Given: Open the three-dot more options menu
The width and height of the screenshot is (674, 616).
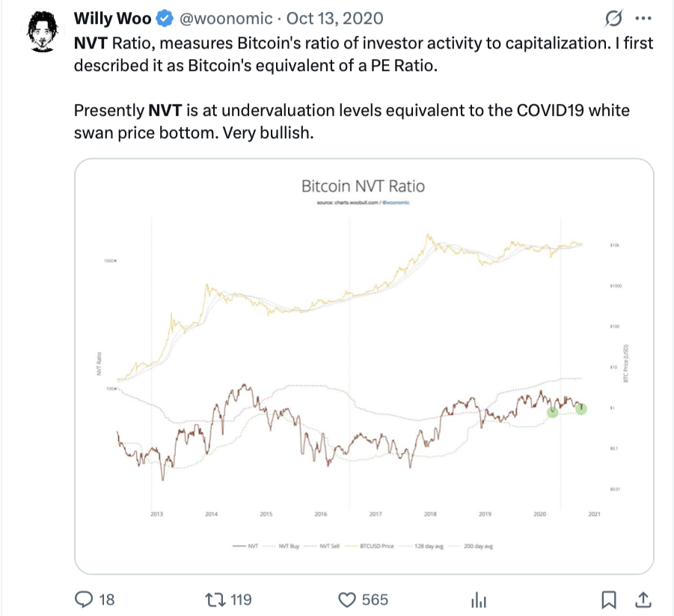Looking at the screenshot, I should pos(643,18).
